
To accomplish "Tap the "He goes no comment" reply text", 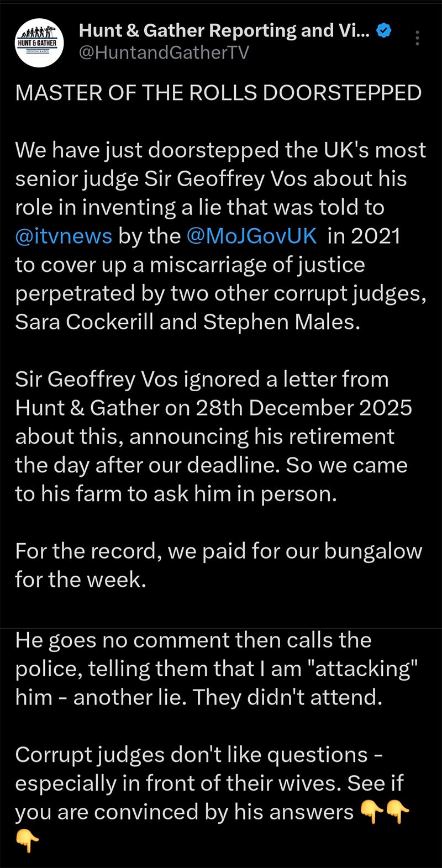I will [x=193, y=640].
